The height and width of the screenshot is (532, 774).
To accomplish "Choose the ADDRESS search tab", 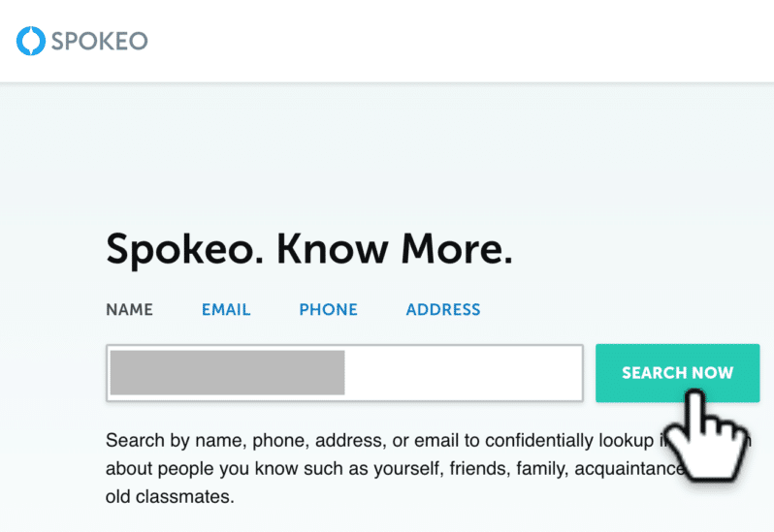I will [443, 310].
